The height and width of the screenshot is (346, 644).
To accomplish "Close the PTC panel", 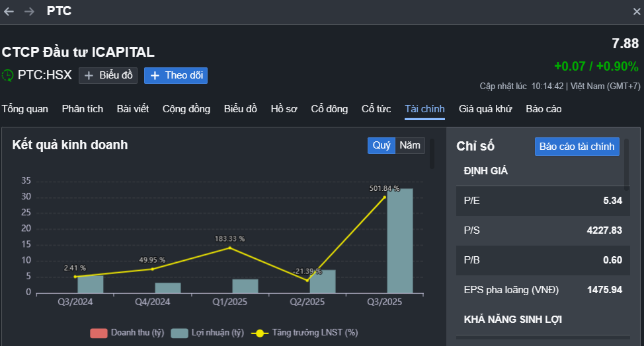I will pos(636,11).
